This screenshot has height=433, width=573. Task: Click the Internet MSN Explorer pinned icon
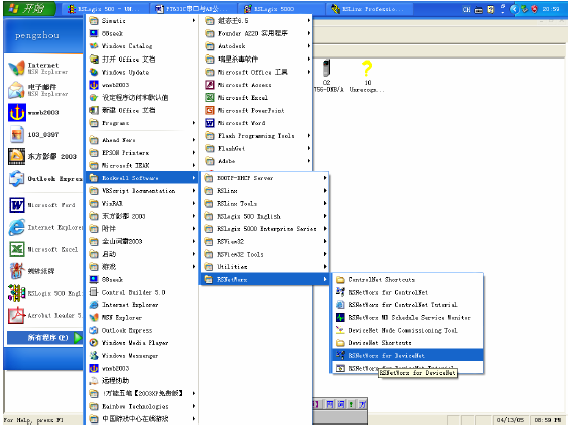pos(16,68)
